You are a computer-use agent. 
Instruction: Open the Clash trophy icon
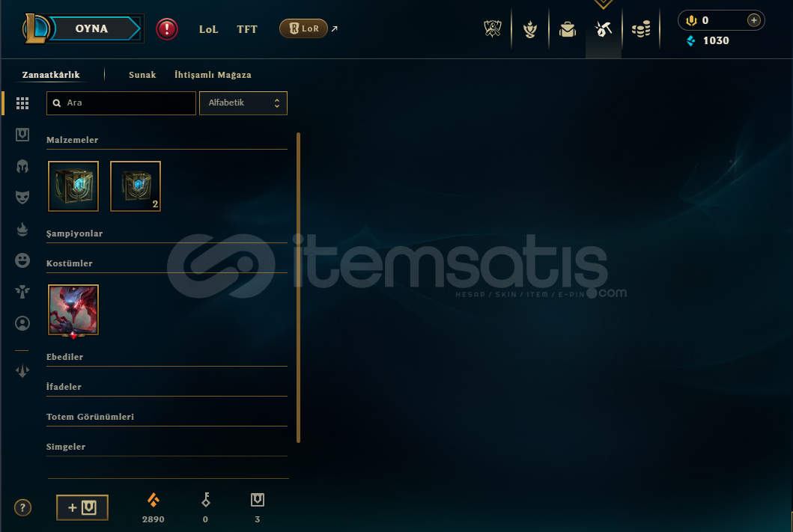492,28
